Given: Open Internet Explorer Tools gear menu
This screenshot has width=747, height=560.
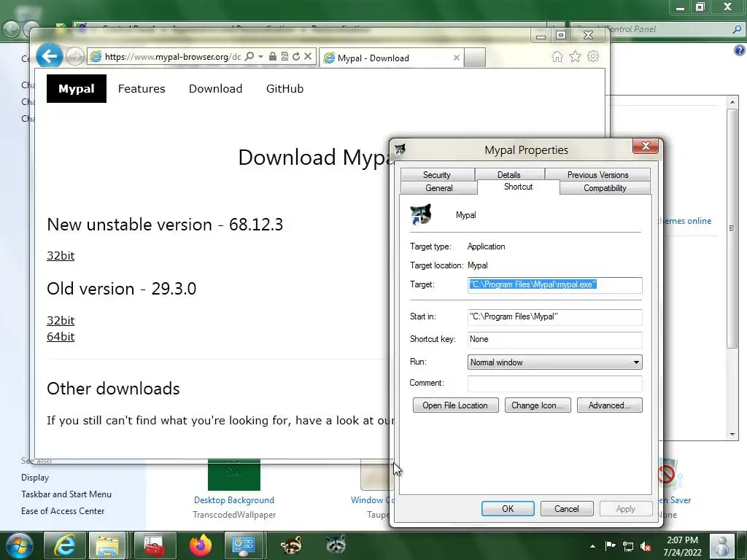Looking at the screenshot, I should 593,57.
